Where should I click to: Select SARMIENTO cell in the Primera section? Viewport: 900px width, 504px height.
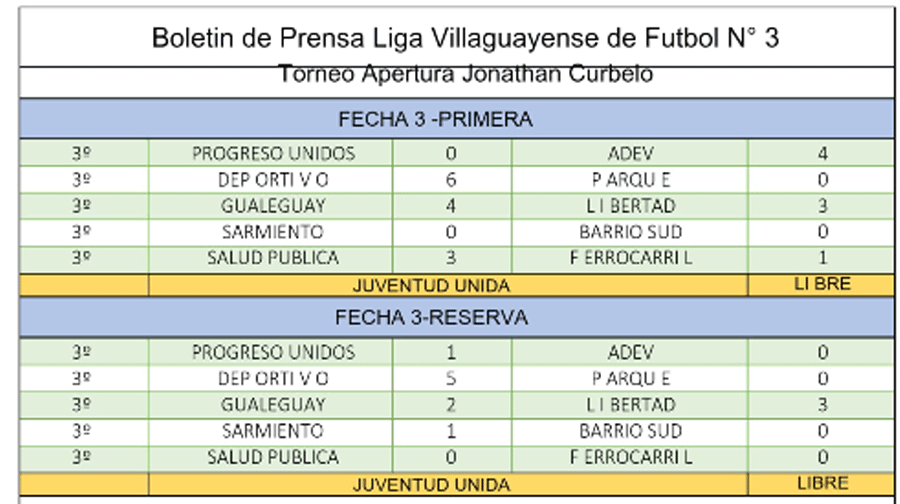pyautogui.click(x=273, y=232)
